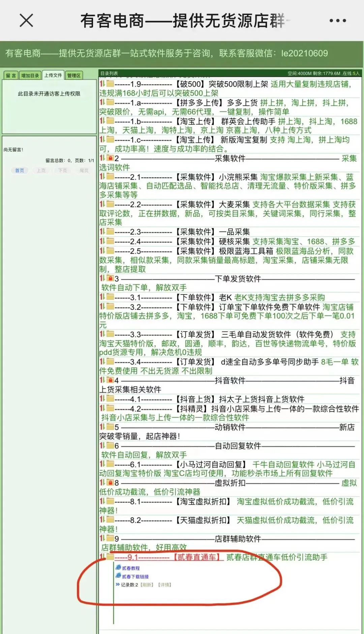
Task: Click folder icon of row 1.b 淘宝上传
Action: 110,121
